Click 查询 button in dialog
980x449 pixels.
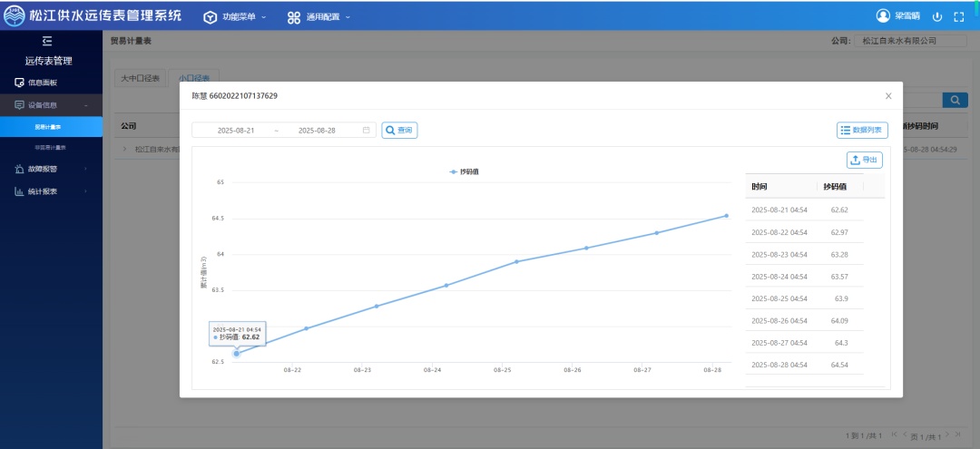tap(399, 130)
